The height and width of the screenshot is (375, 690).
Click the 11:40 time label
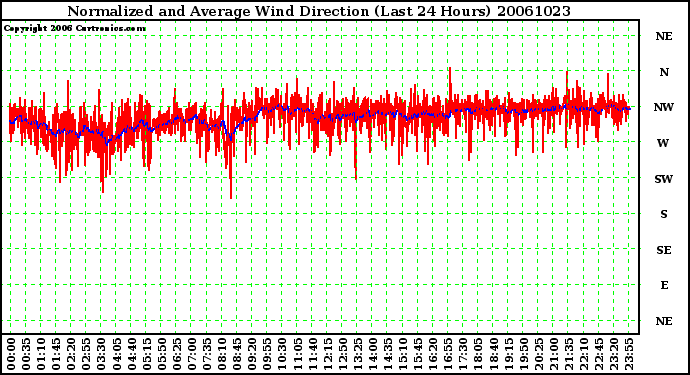[312, 354]
